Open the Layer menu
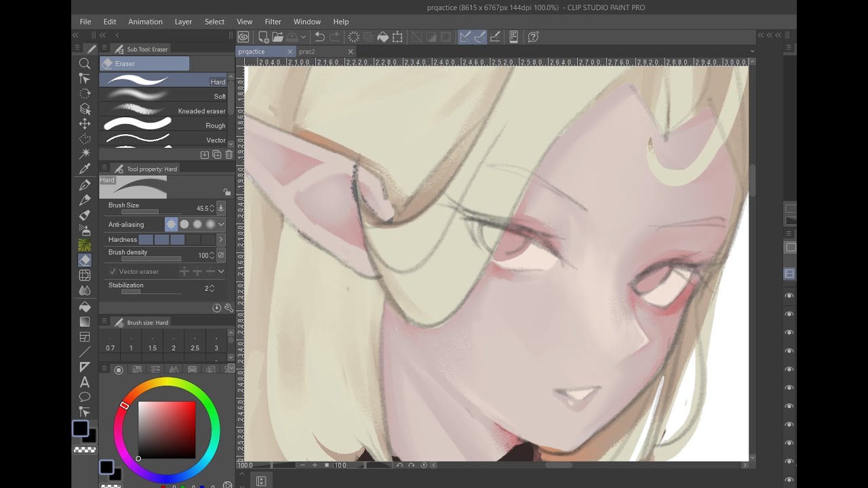This screenshot has height=488, width=868. tap(183, 22)
